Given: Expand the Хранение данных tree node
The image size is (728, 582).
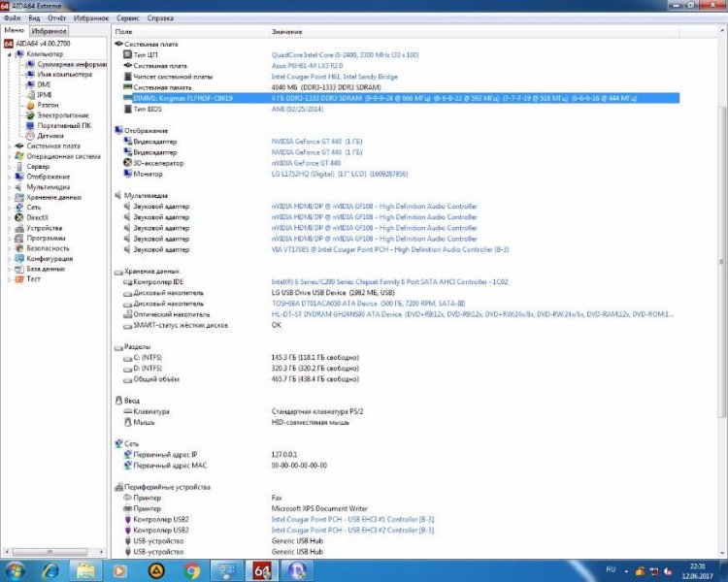Looking at the screenshot, I should (9, 198).
